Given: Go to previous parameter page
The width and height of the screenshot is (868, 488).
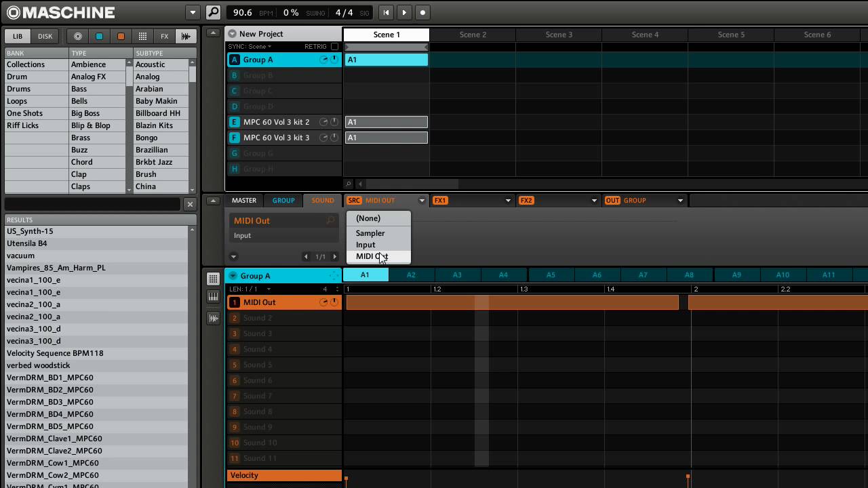Looking at the screenshot, I should [x=306, y=257].
